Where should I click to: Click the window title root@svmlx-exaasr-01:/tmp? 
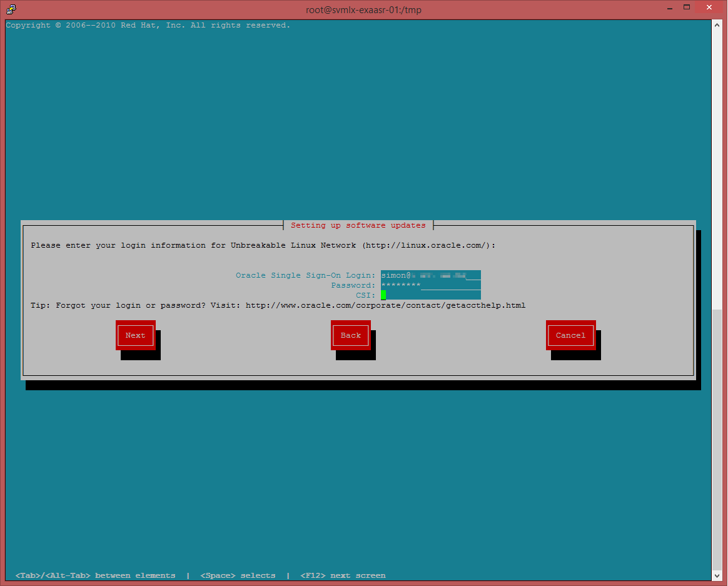pos(363,10)
